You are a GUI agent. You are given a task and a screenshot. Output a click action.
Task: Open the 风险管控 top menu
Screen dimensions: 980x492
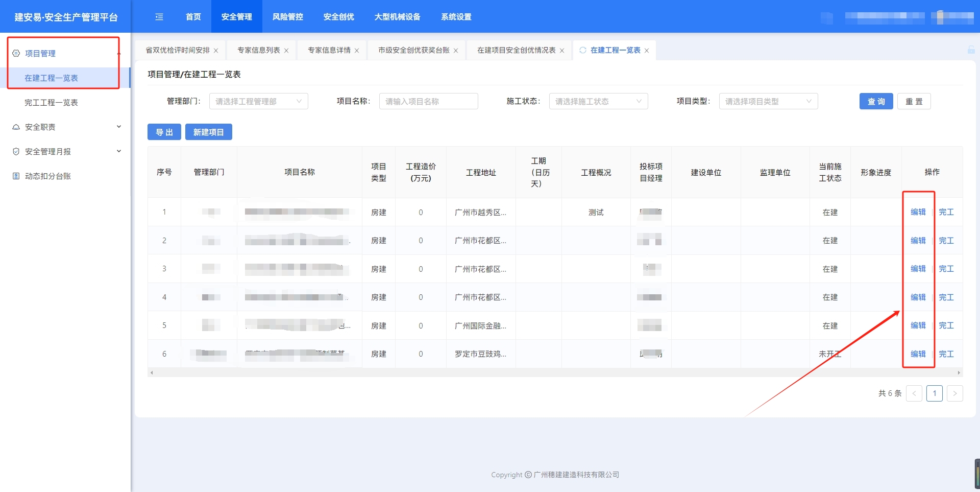click(287, 17)
